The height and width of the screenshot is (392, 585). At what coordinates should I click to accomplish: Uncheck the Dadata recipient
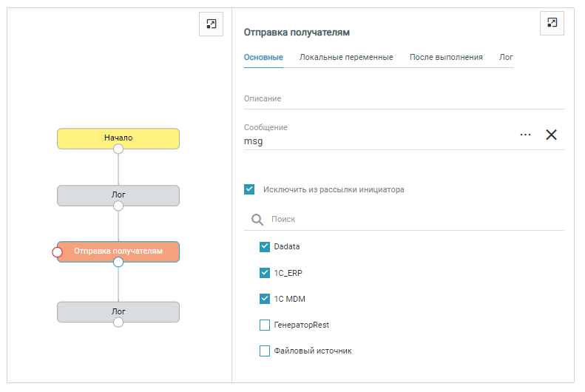pos(265,247)
